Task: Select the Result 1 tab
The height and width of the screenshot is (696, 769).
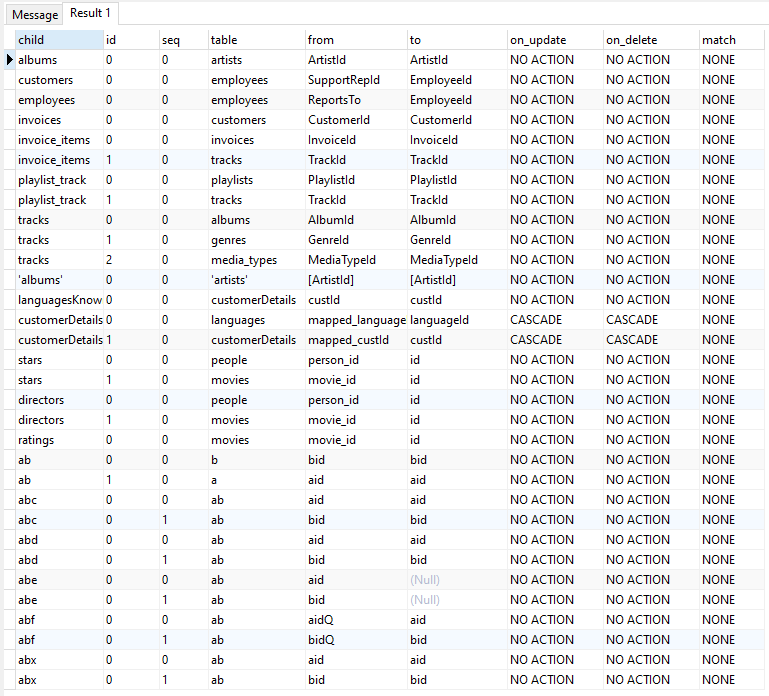Action: tap(90, 13)
